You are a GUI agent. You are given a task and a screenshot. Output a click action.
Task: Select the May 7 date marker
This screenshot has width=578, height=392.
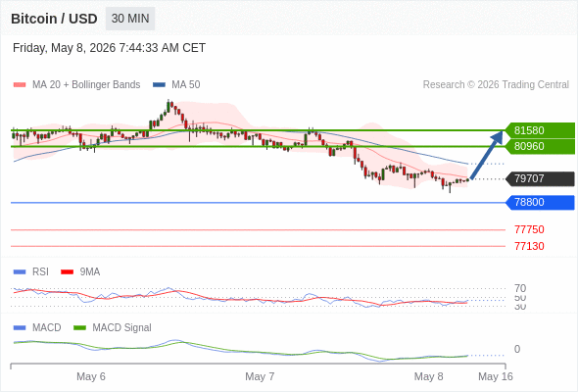click(260, 376)
